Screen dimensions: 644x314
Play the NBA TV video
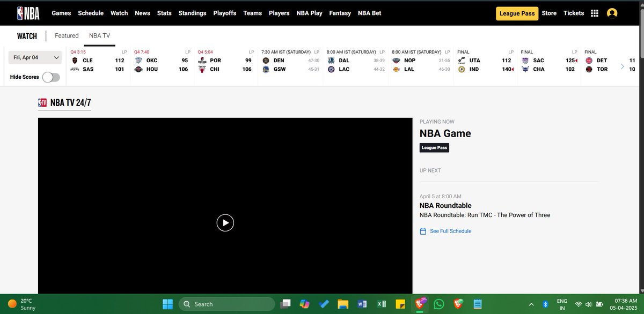coord(225,222)
